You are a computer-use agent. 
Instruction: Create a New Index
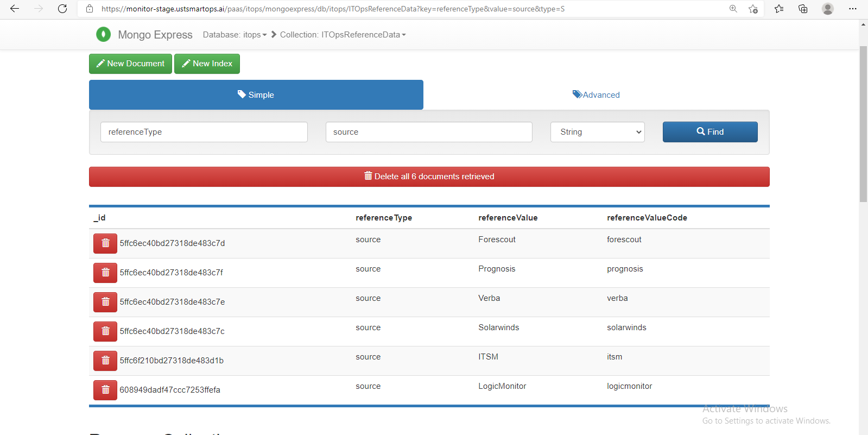207,64
